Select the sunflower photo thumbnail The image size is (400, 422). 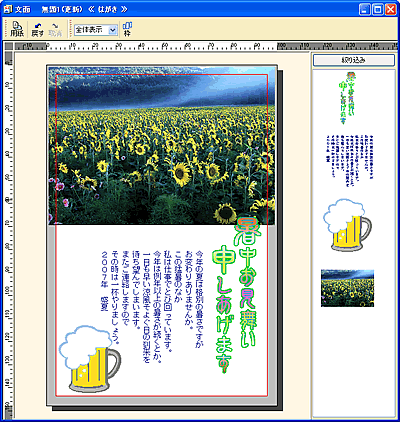point(347,288)
